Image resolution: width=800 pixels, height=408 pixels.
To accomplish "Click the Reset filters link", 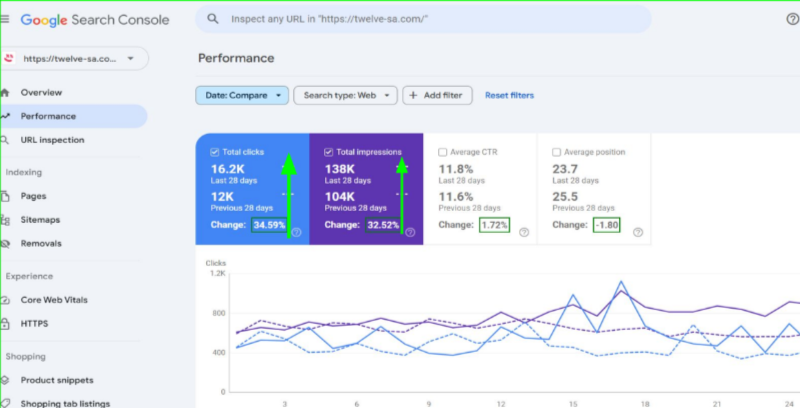I will (509, 95).
